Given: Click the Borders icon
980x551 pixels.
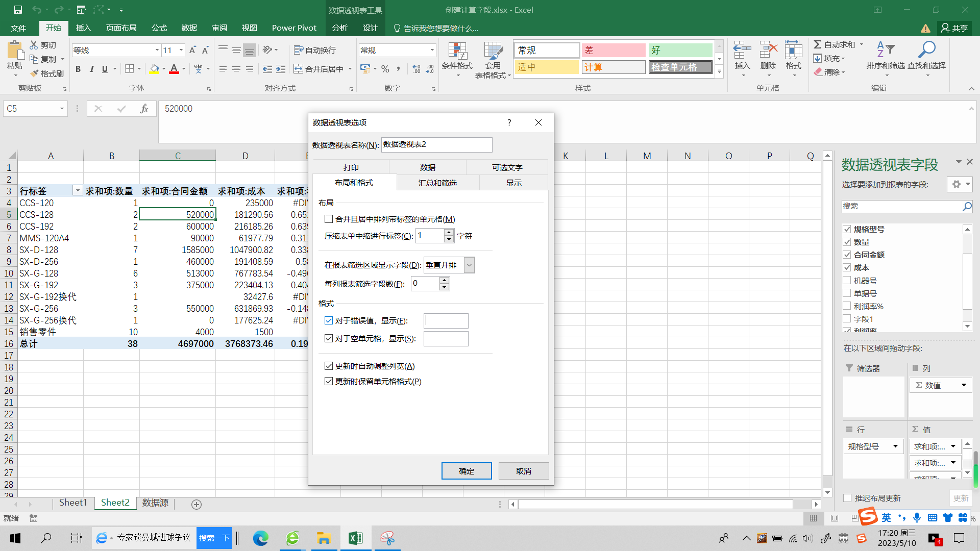Looking at the screenshot, I should coord(130,69).
